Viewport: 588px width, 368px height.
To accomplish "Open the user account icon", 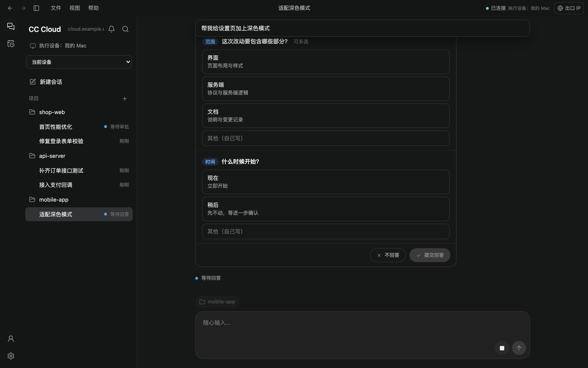I will tap(11, 339).
